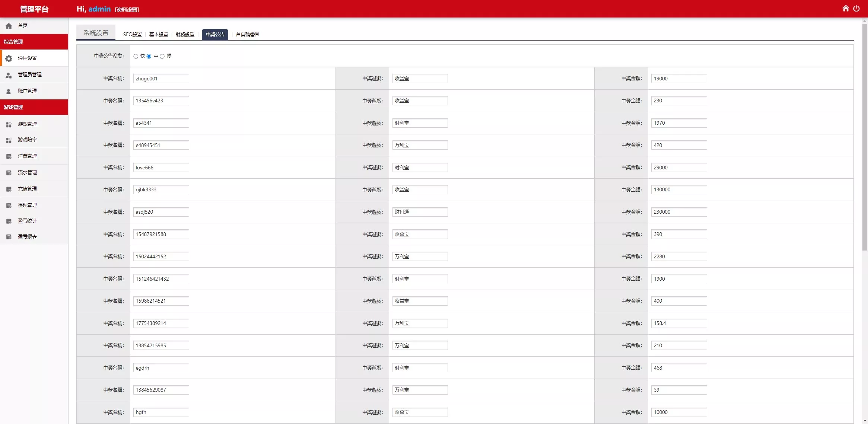Click the 资料设置 link in header
This screenshot has height=424, width=868.
pyautogui.click(x=127, y=10)
